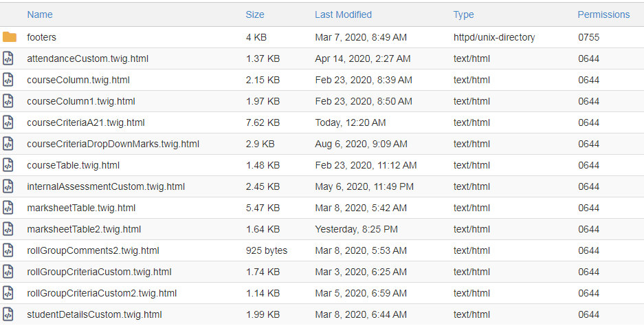Screen dimensions: 644x335
Task: Click the courseTable.twig.html file icon
Action: coord(8,165)
